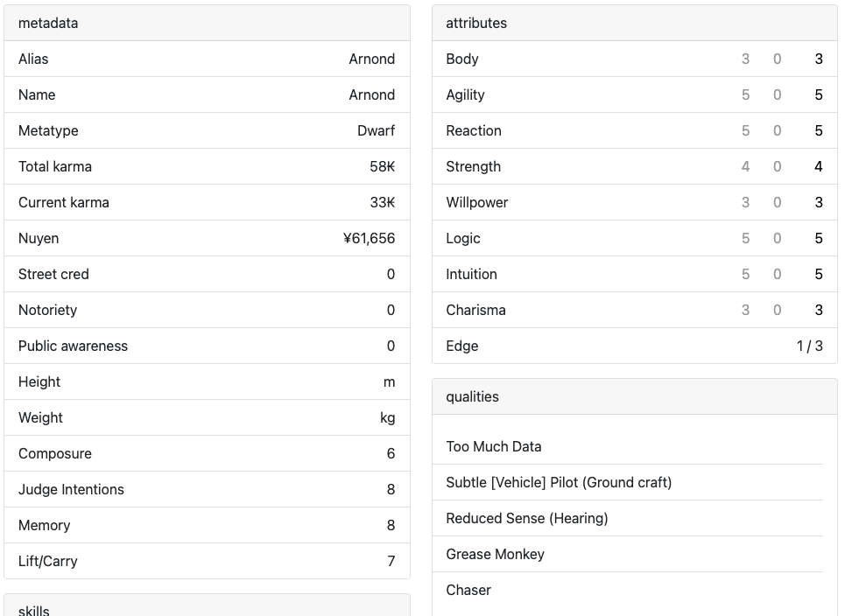
Task: Click the Judge Intentions row
Action: click(207, 489)
